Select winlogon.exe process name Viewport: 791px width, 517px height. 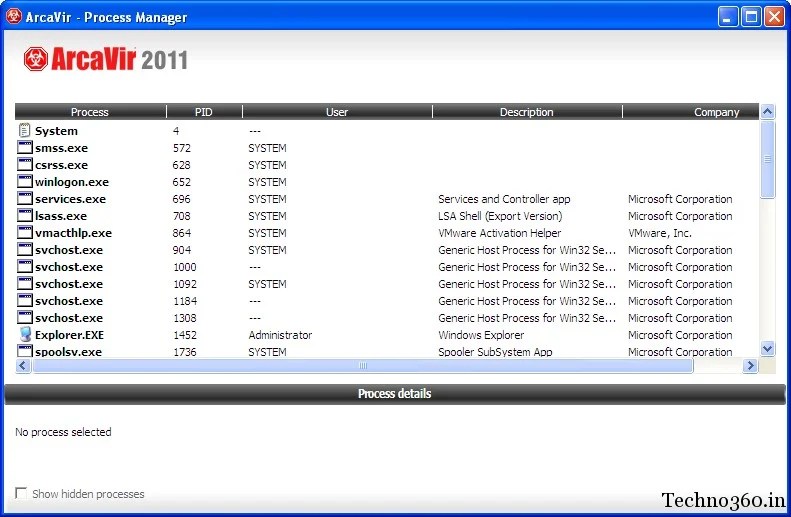(x=72, y=182)
